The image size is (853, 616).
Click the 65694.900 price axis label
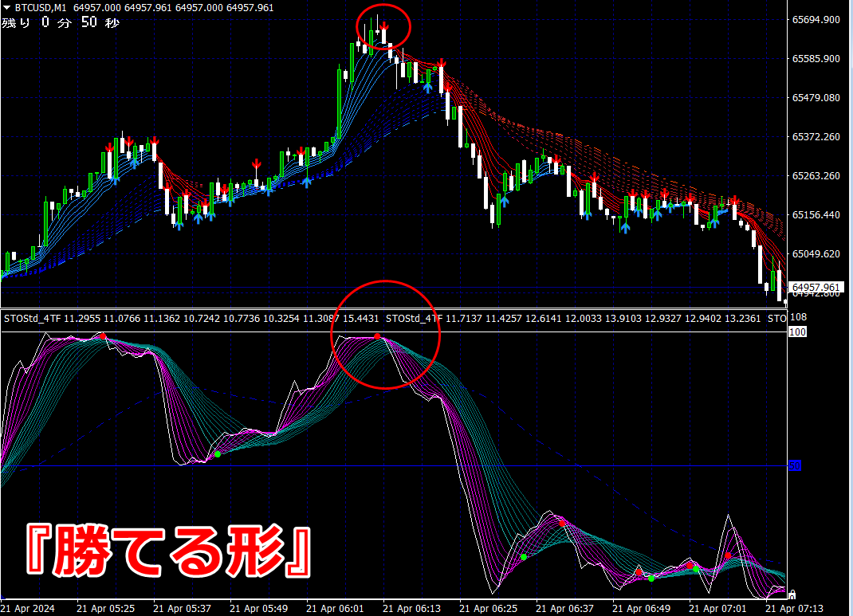pyautogui.click(x=816, y=20)
